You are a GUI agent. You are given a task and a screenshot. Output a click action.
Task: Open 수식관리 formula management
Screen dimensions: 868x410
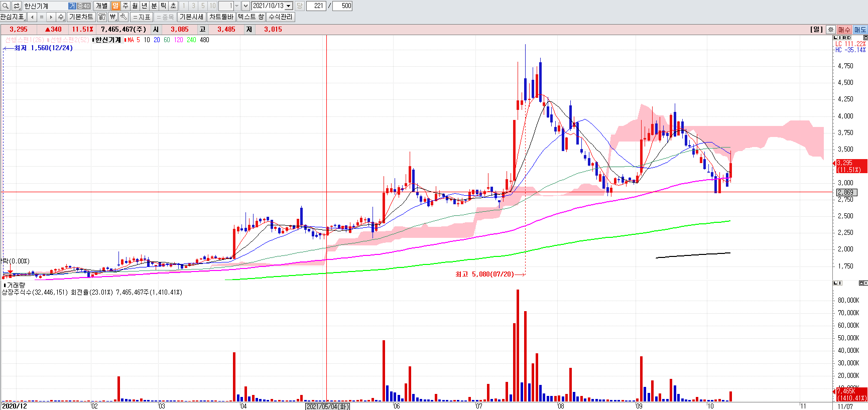point(280,17)
